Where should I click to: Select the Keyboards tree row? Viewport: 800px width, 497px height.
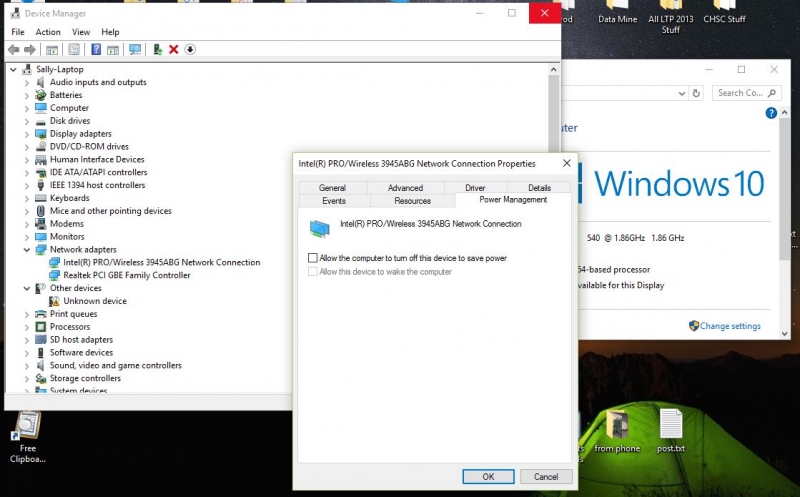[x=69, y=198]
